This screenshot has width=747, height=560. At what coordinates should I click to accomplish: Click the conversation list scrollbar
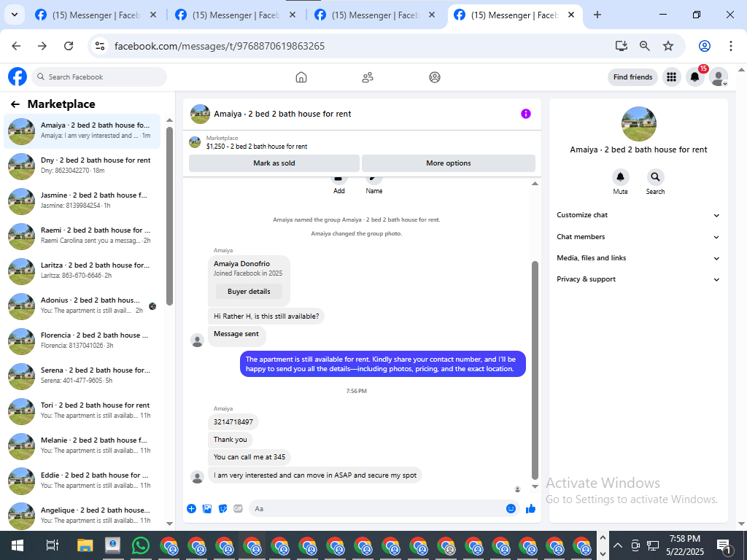coord(169,216)
